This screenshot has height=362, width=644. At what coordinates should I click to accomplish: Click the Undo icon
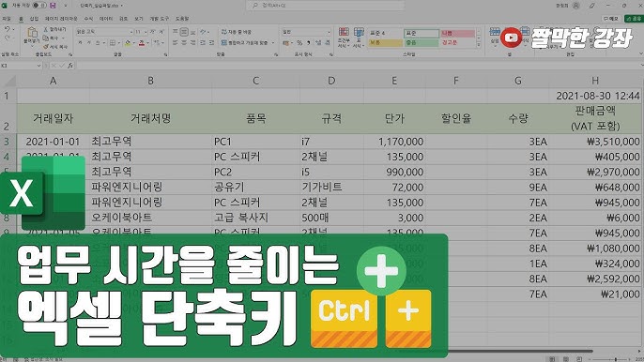(7, 29)
